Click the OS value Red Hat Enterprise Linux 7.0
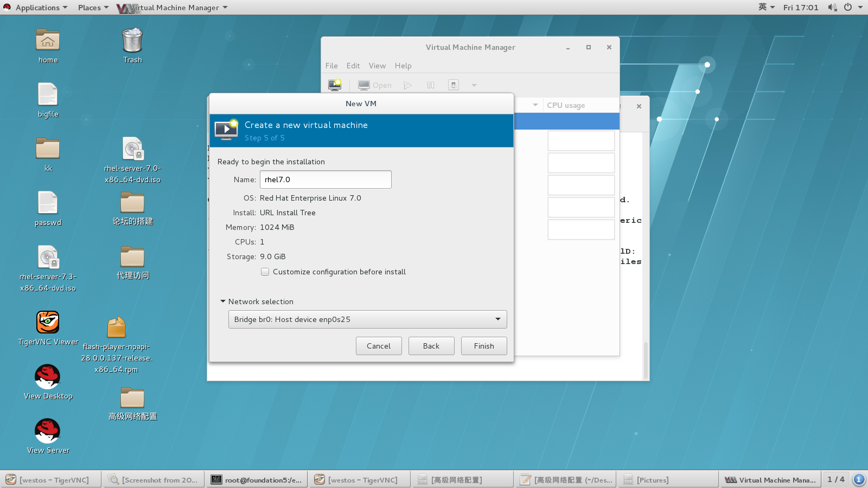868x488 pixels. point(310,198)
